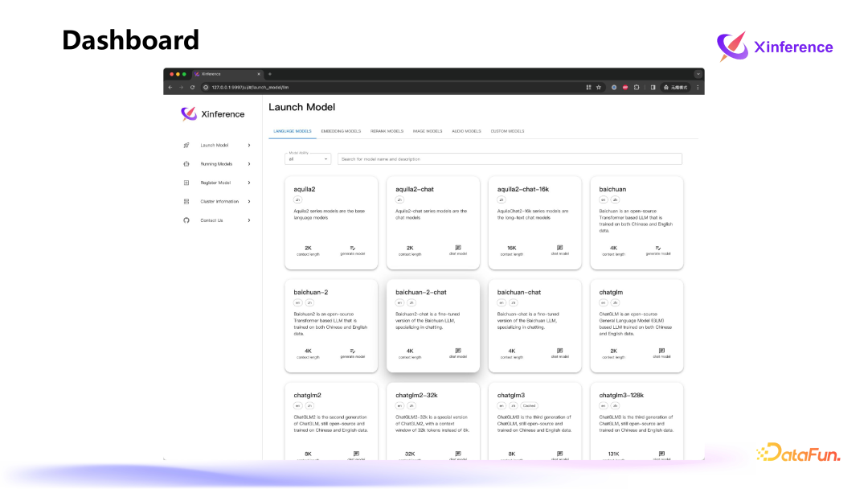Click the chat model icon on aquila2-chat-16k card
868x489 pixels.
[559, 248]
